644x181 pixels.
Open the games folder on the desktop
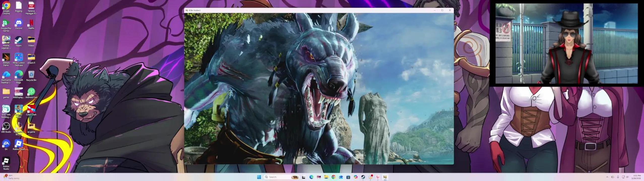click(6, 93)
